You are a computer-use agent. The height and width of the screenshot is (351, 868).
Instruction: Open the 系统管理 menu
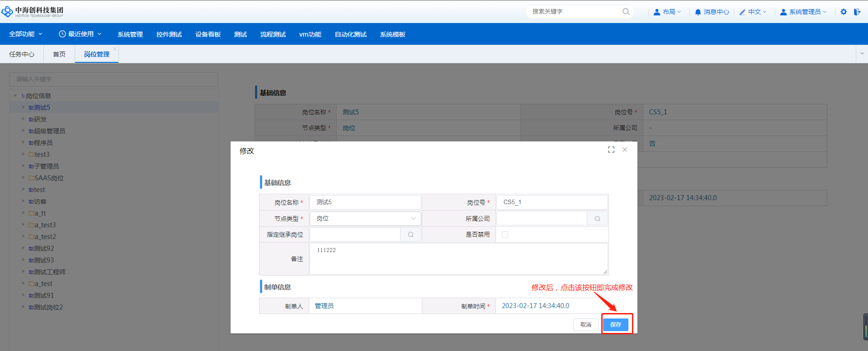click(130, 34)
